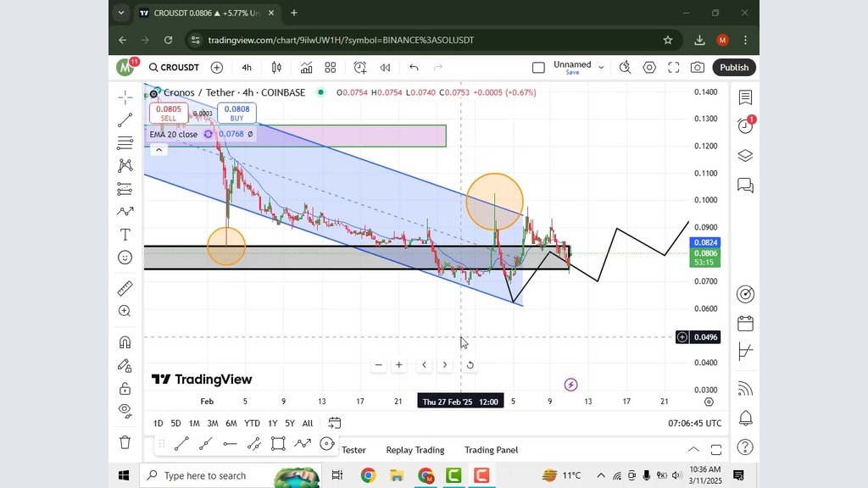The width and height of the screenshot is (868, 488).
Task: Collapse the indicator legend arrow
Action: click(x=159, y=149)
